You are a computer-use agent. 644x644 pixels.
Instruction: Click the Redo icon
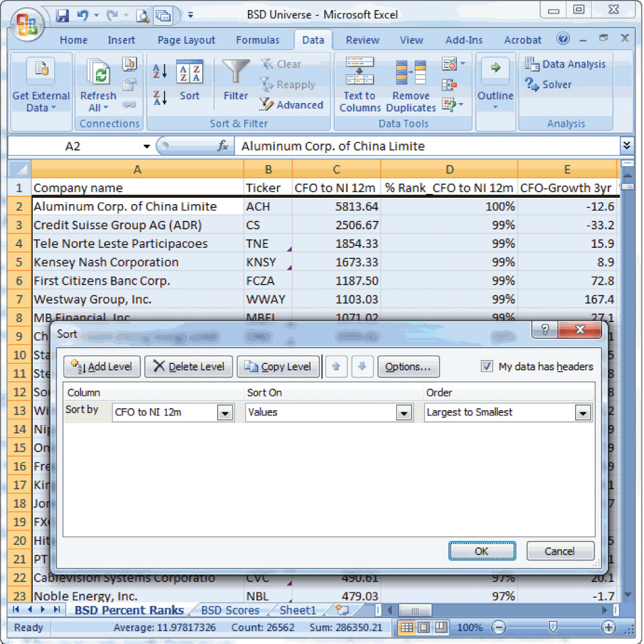112,15
